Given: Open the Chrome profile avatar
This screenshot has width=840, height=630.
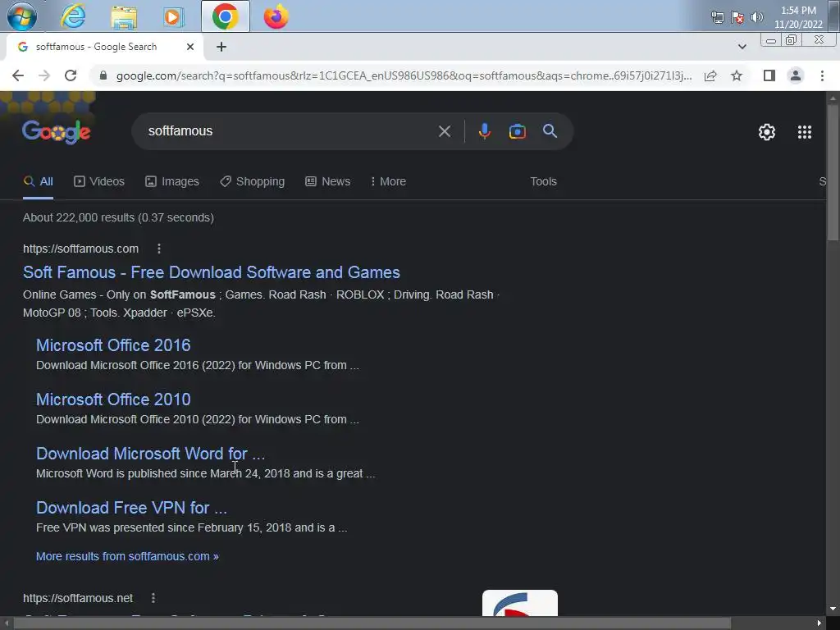Looking at the screenshot, I should coord(796,75).
